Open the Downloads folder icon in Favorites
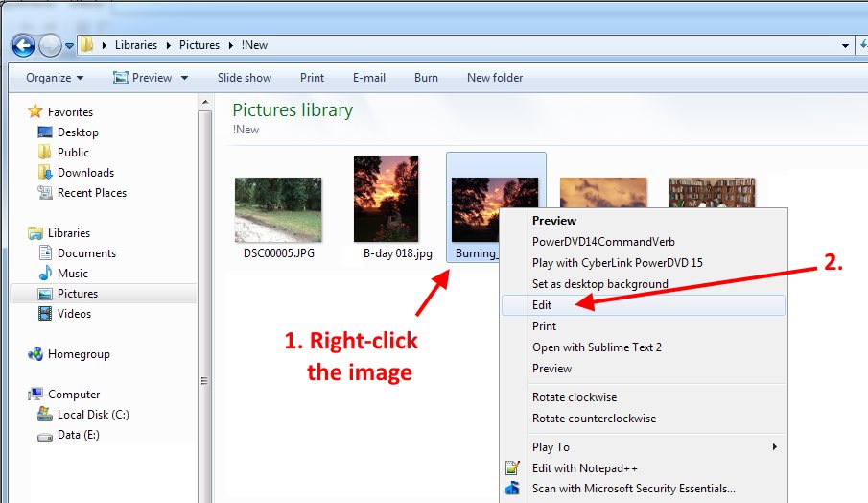This screenshot has width=868, height=503. (x=44, y=173)
